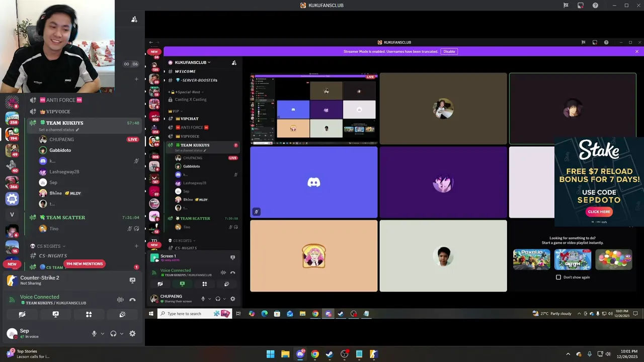This screenshot has width=644, height=362.
Task: Stop streaming Screen 1 in streamed Discord
Action: pos(232,257)
